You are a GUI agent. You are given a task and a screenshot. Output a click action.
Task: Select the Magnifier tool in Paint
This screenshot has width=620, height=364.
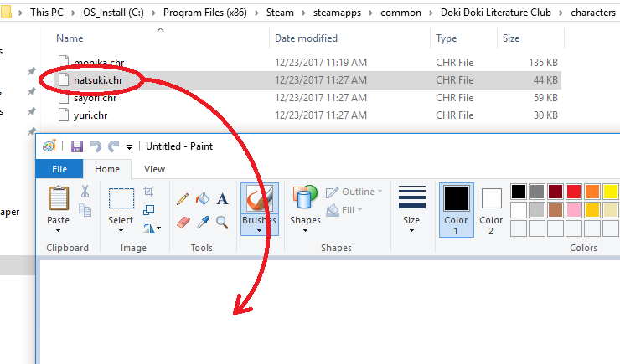coord(222,223)
